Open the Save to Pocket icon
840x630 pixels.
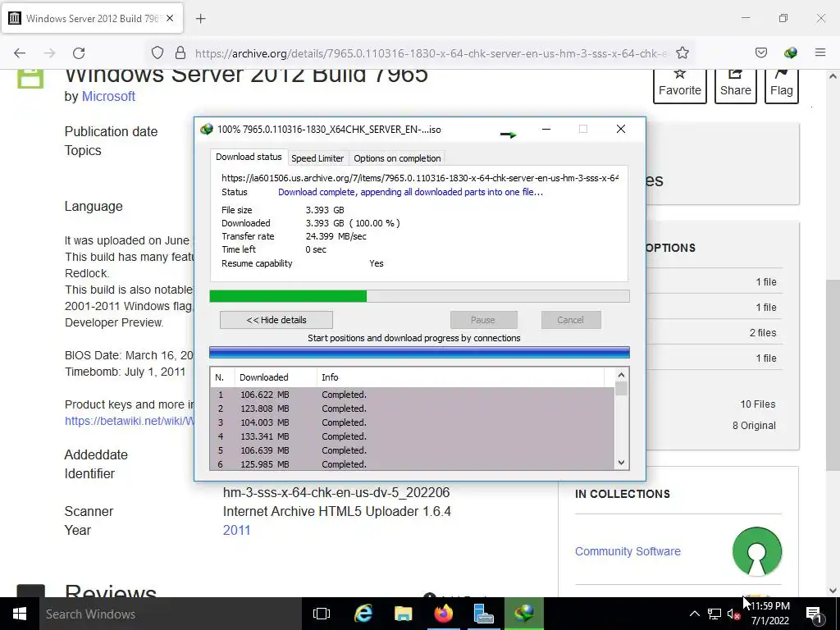(760, 53)
